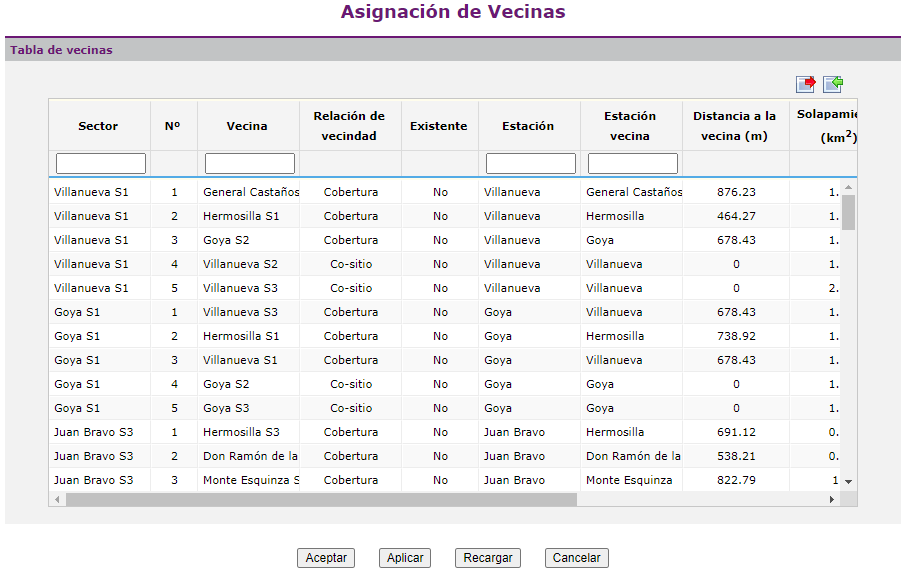
Task: Click the horizontal scrollbar right arrow
Action: tap(831, 499)
